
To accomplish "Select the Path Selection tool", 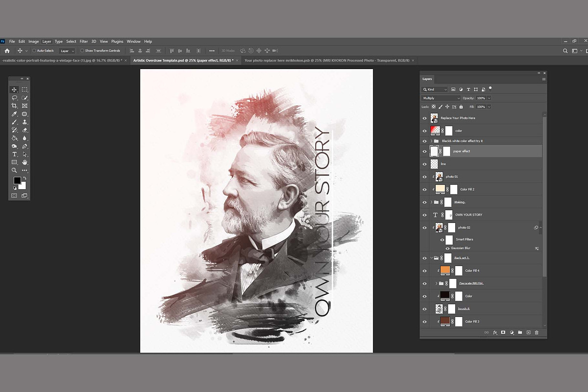I will pyautogui.click(x=24, y=154).
